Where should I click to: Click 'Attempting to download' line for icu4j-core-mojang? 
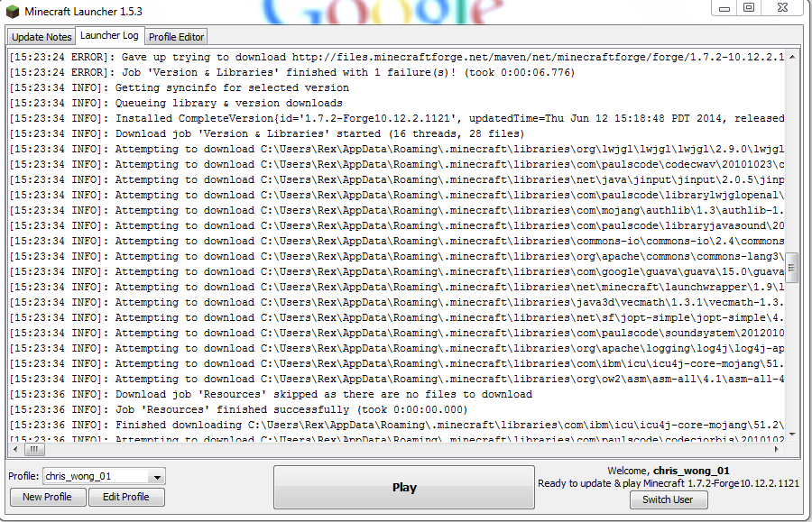point(397,363)
